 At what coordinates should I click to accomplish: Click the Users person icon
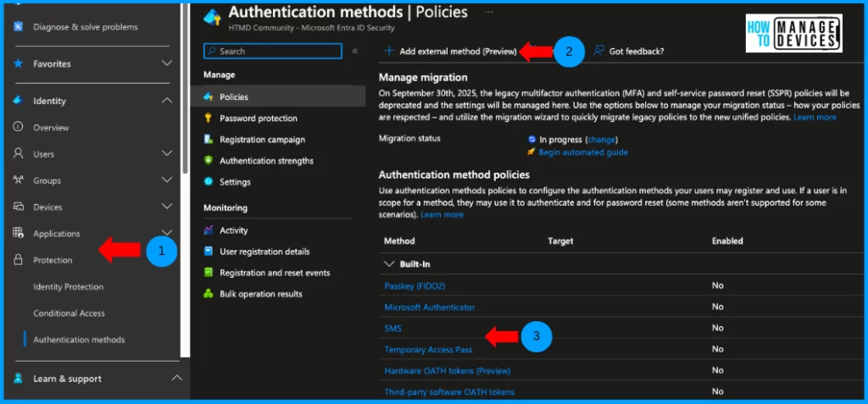(18, 153)
